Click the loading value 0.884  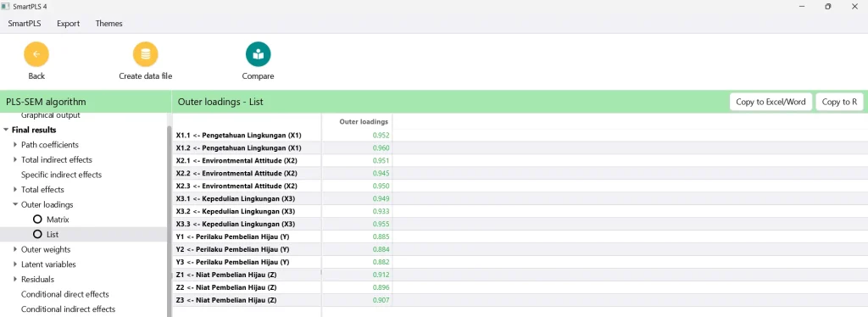pyautogui.click(x=381, y=249)
